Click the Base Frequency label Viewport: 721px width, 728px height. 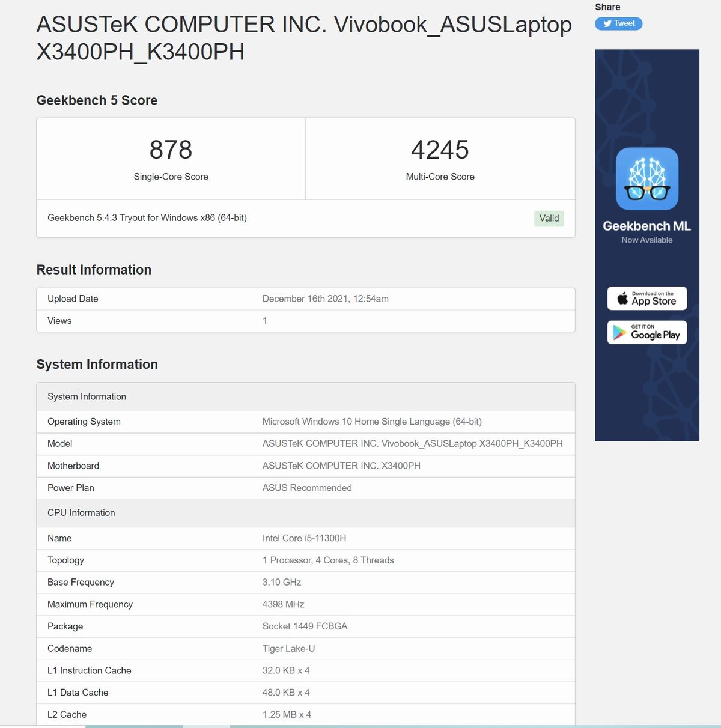click(81, 582)
